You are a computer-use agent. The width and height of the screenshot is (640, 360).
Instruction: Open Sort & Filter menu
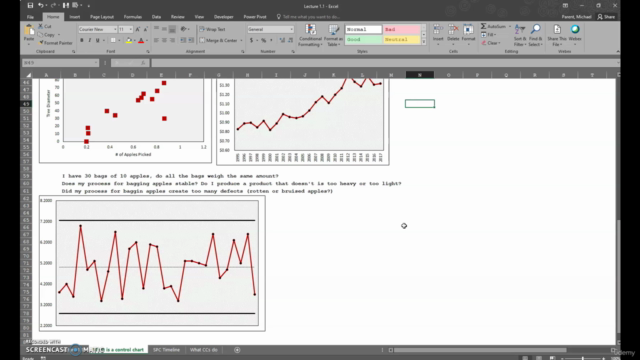pos(520,35)
